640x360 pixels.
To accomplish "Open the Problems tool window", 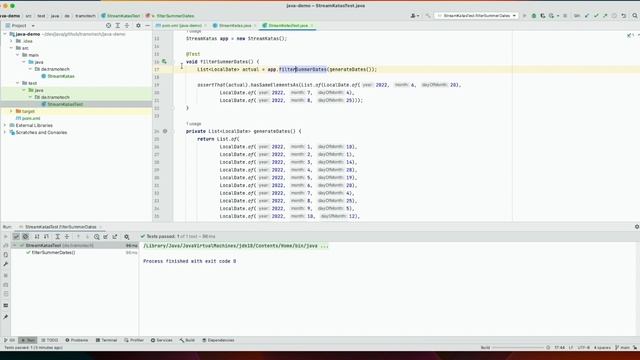I will click(x=77, y=340).
